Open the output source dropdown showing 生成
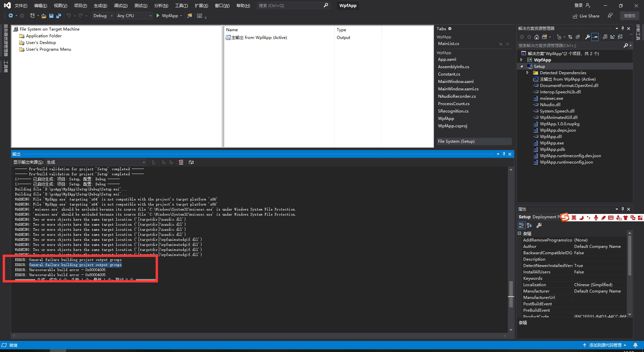This screenshot has width=644, height=352. [96, 162]
